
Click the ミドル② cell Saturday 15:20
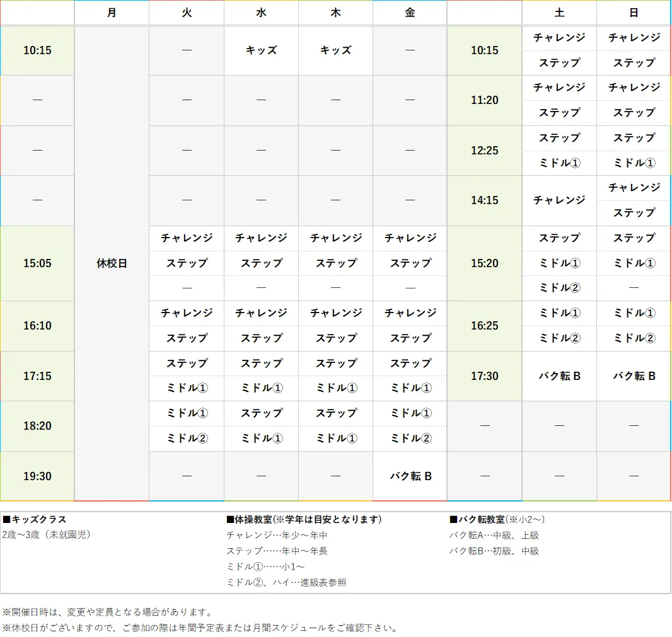click(x=559, y=288)
